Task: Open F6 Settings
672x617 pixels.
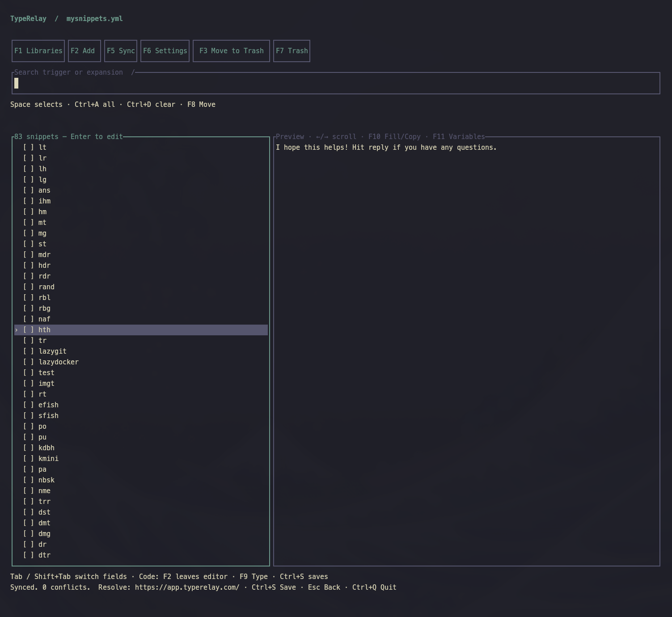Action: tap(165, 51)
